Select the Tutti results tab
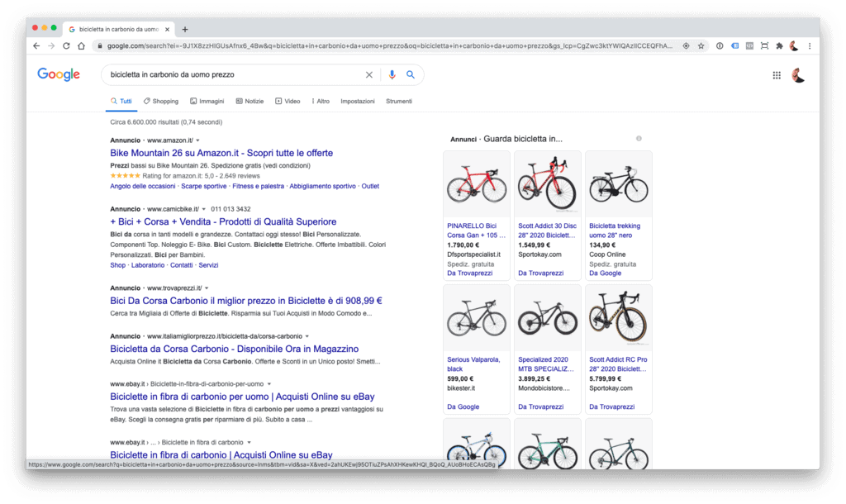This screenshot has width=846, height=504. pos(121,101)
